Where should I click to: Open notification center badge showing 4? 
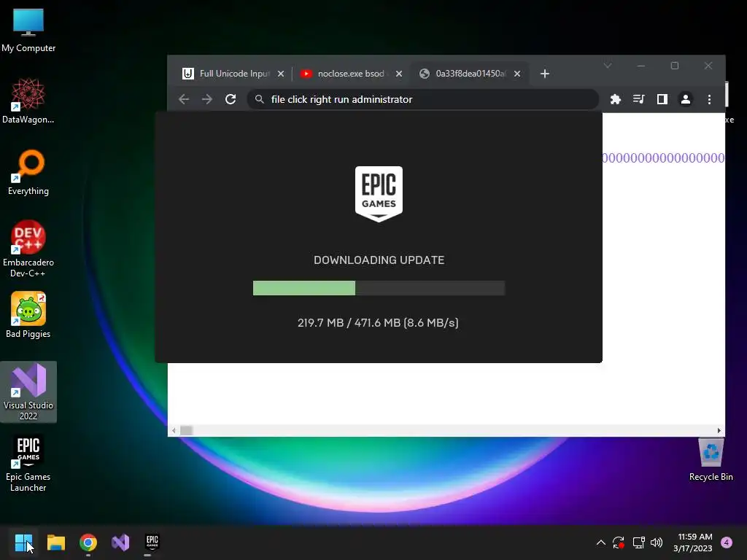tap(727, 542)
